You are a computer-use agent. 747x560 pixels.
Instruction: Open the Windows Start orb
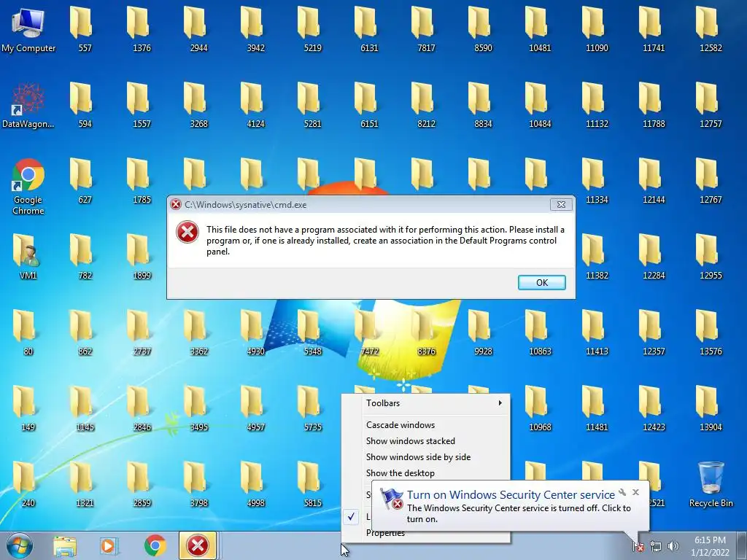pyautogui.click(x=20, y=545)
